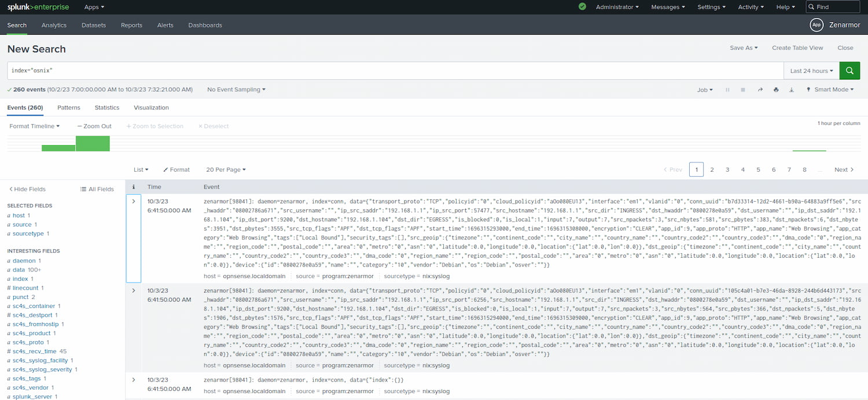The width and height of the screenshot is (868, 400).
Task: Open the Zenarmor App icon
Action: (816, 25)
